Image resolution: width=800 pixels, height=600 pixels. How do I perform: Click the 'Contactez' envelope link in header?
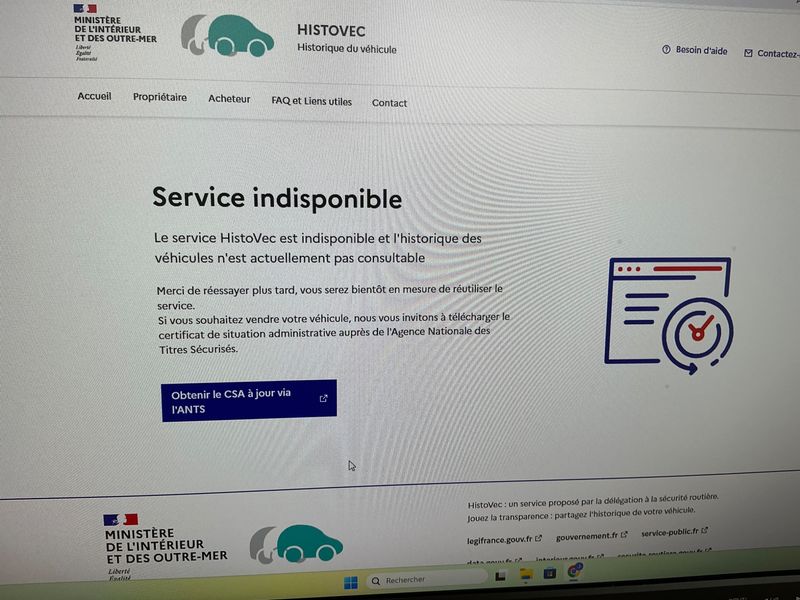coord(771,53)
